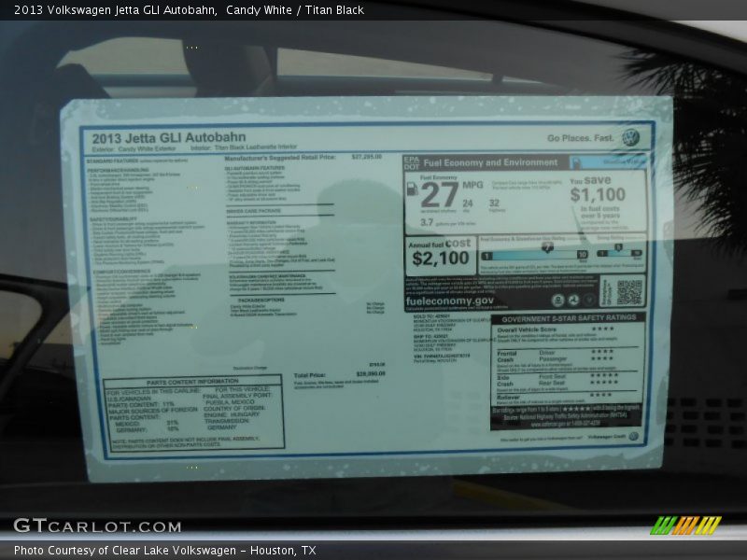Click the fuel pump icon beside 27 MPG
This screenshot has width=747, height=560.
point(412,189)
